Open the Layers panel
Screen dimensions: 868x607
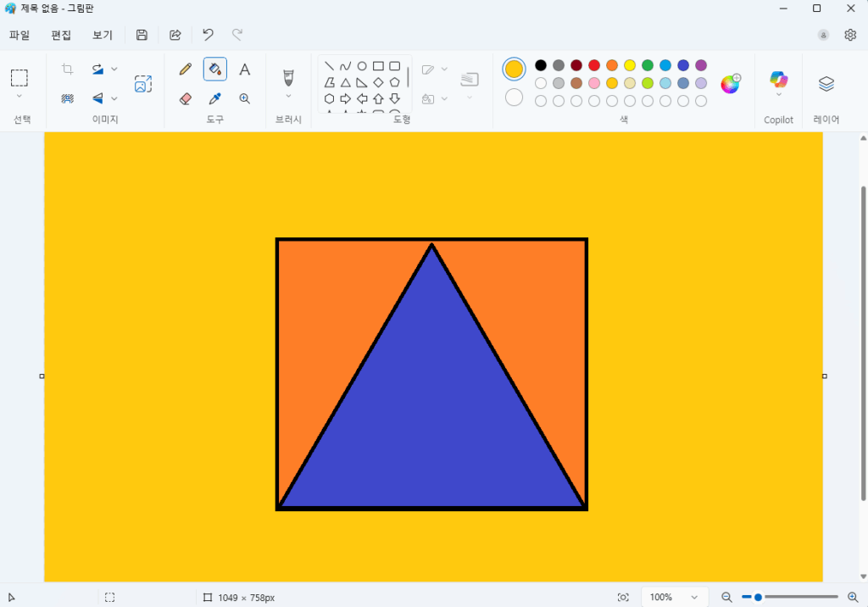pyautogui.click(x=826, y=83)
